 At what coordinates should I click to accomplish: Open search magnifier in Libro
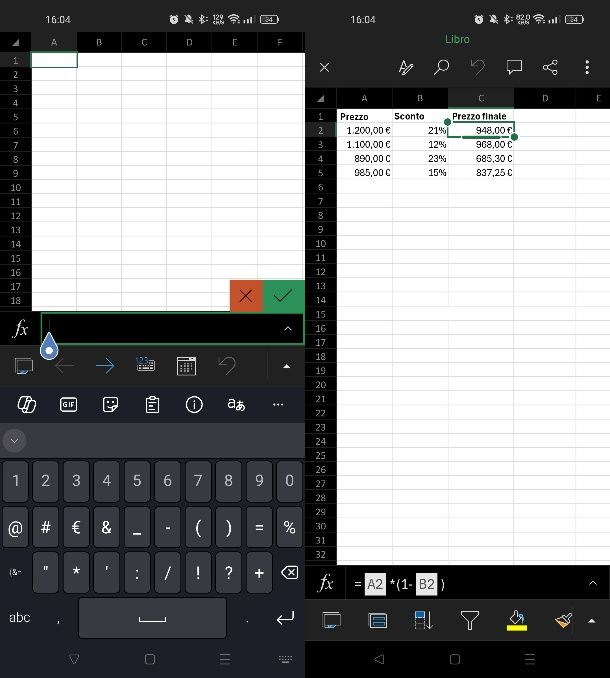pos(442,67)
